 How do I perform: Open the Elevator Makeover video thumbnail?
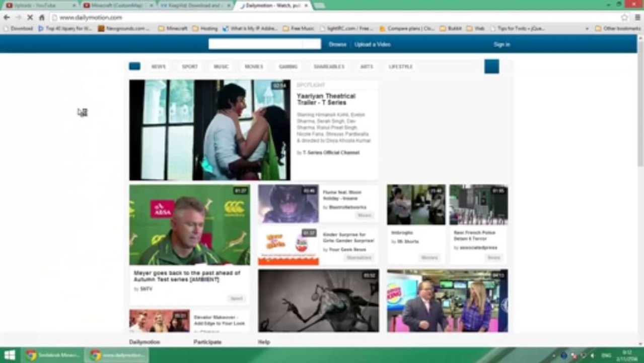click(x=159, y=321)
